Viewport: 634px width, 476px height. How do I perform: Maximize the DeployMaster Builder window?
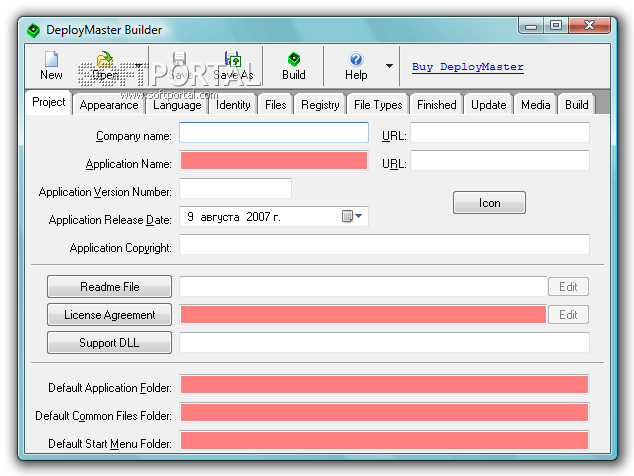click(x=556, y=25)
